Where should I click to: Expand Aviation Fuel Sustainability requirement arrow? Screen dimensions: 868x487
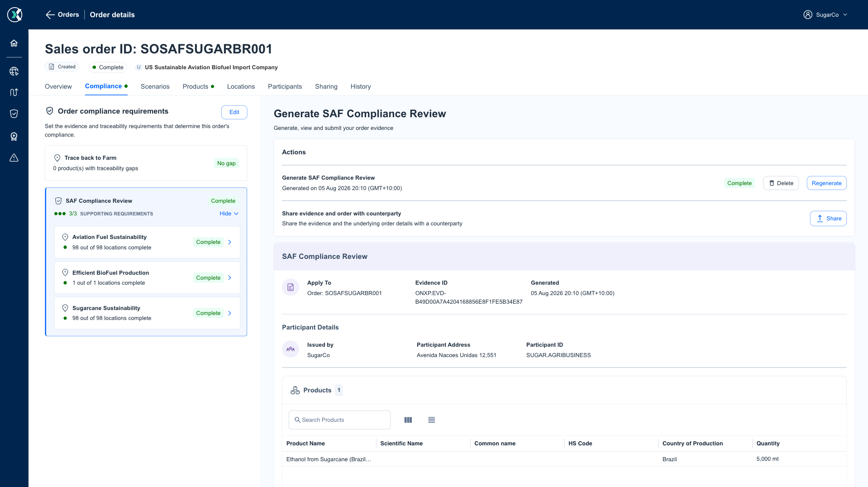click(x=230, y=242)
